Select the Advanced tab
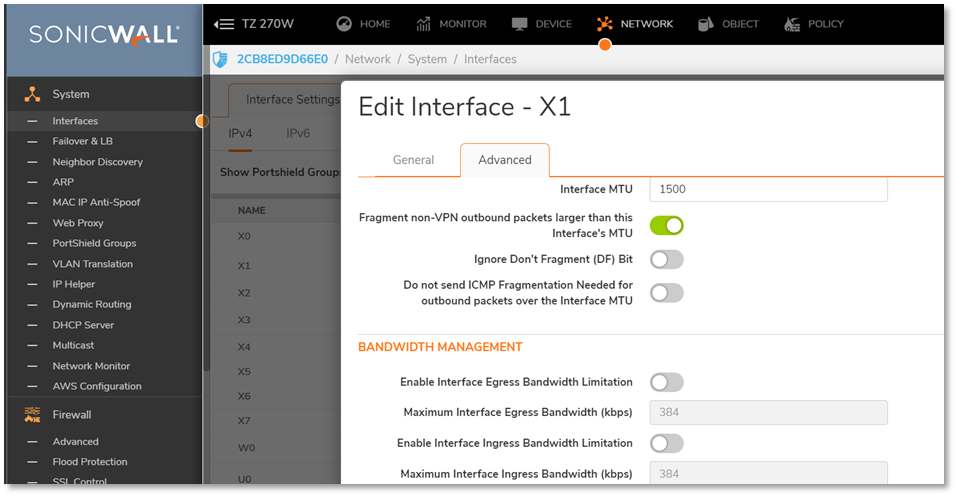This screenshot has width=957, height=497. (x=505, y=160)
